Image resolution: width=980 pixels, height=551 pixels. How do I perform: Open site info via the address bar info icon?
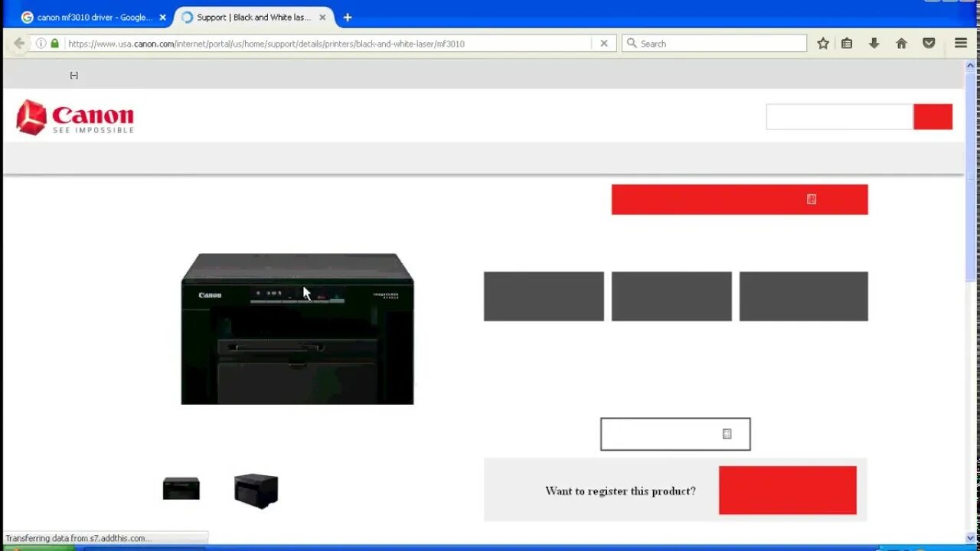coord(41,44)
